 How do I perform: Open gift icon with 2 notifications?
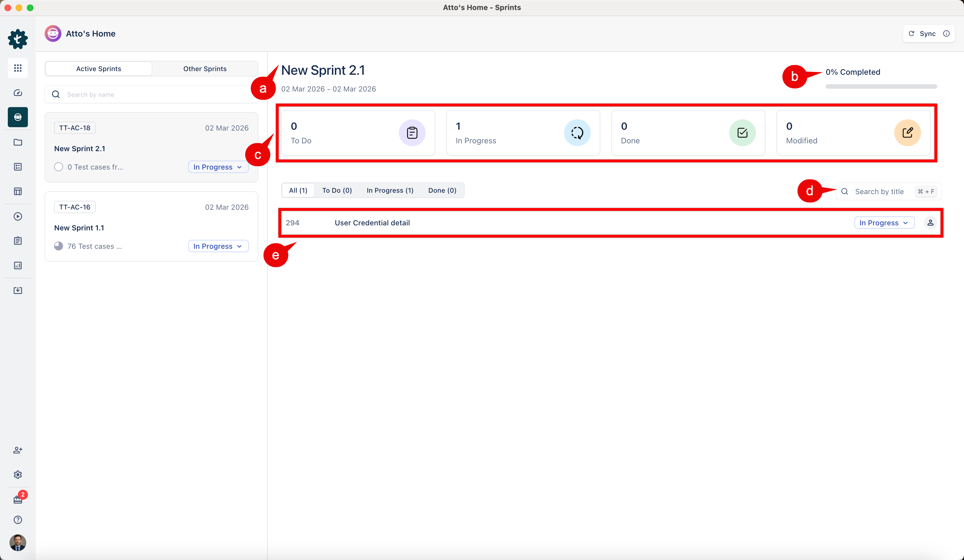point(18,499)
